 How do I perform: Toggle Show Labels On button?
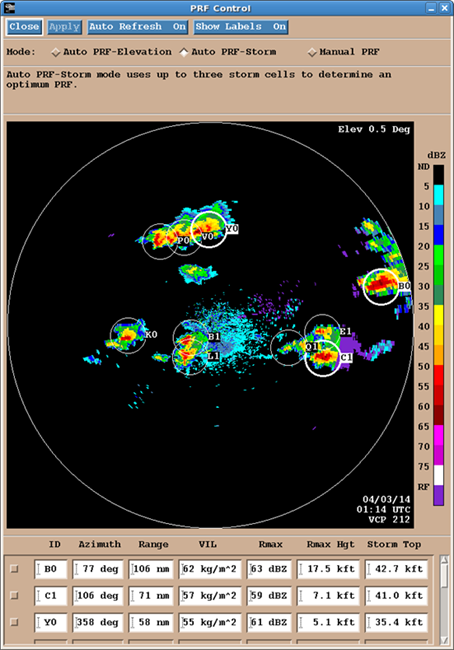tap(241, 27)
